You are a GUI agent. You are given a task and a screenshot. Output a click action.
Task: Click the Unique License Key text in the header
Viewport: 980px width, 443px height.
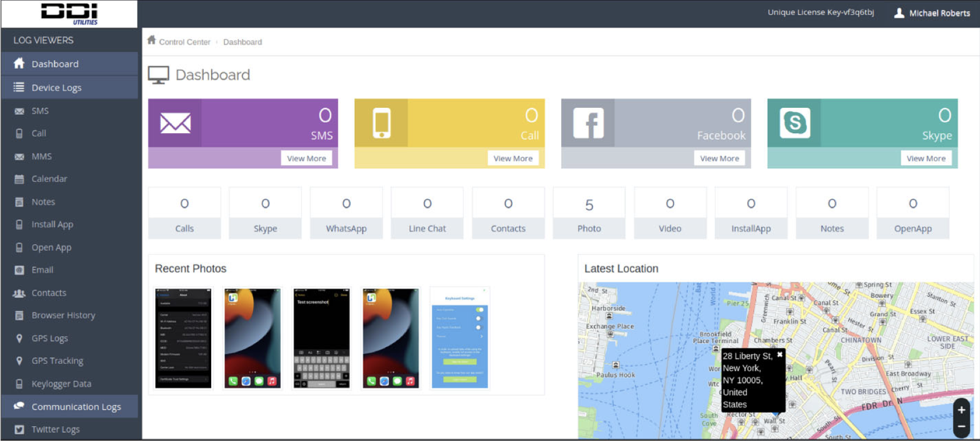pyautogui.click(x=820, y=12)
